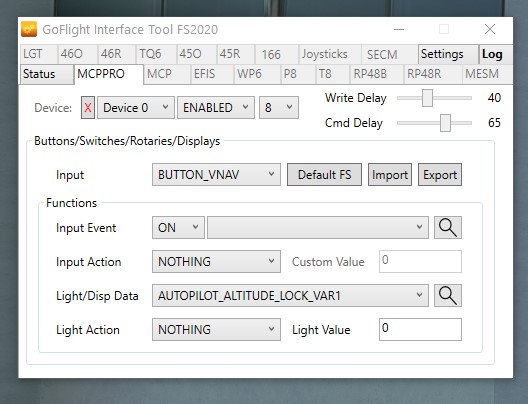Open the Device 0 dropdown

[x=136, y=108]
